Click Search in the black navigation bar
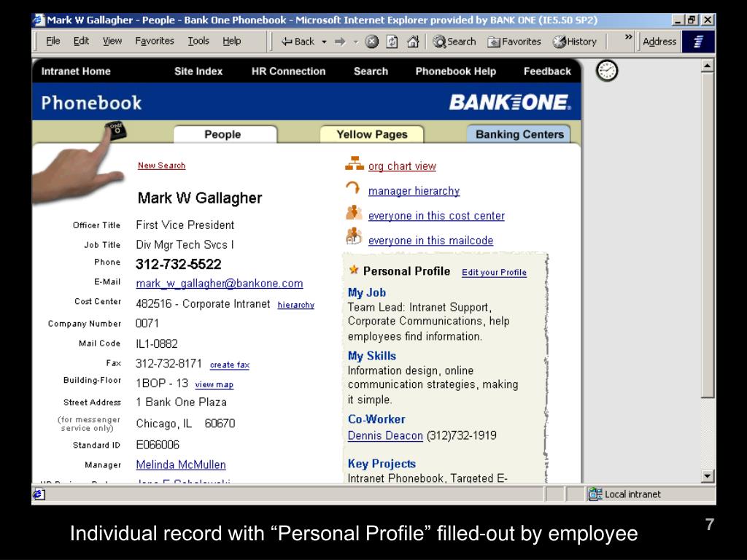The height and width of the screenshot is (560, 747). pyautogui.click(x=371, y=71)
